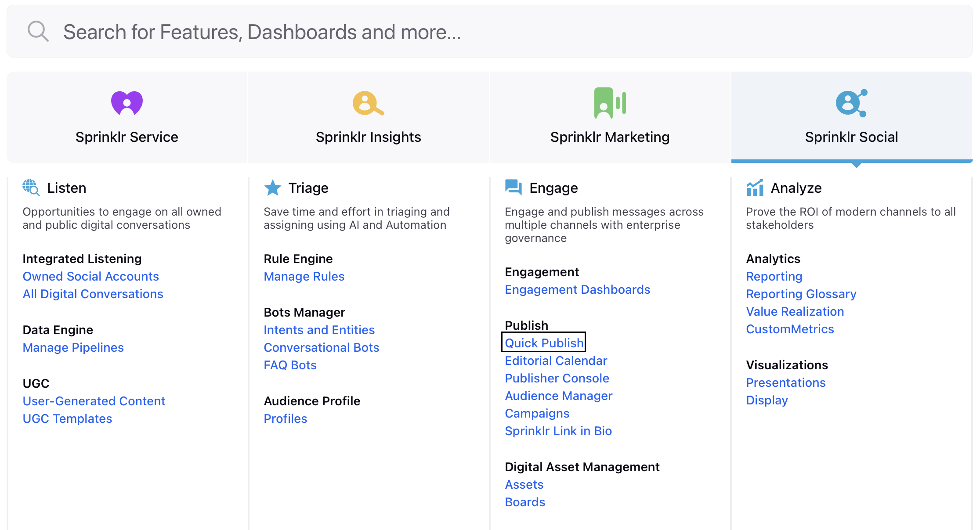Open Editorial Calendar
The height and width of the screenshot is (530, 980).
(x=556, y=361)
